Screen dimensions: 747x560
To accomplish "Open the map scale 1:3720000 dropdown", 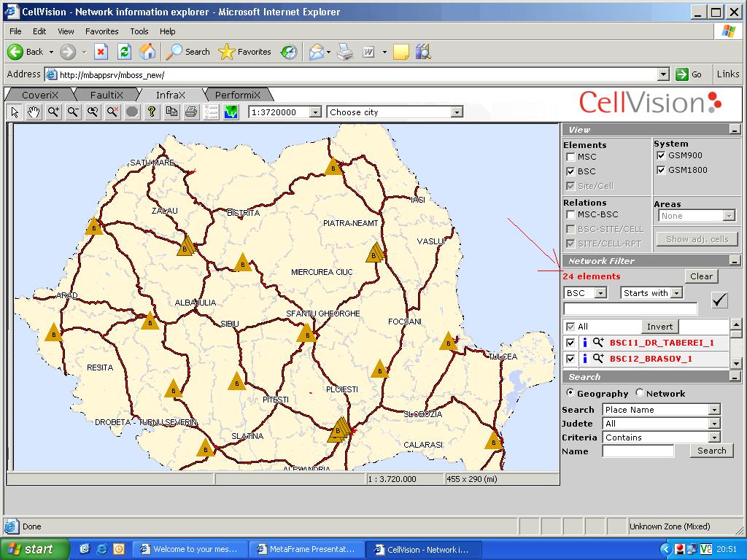I will coord(315,112).
